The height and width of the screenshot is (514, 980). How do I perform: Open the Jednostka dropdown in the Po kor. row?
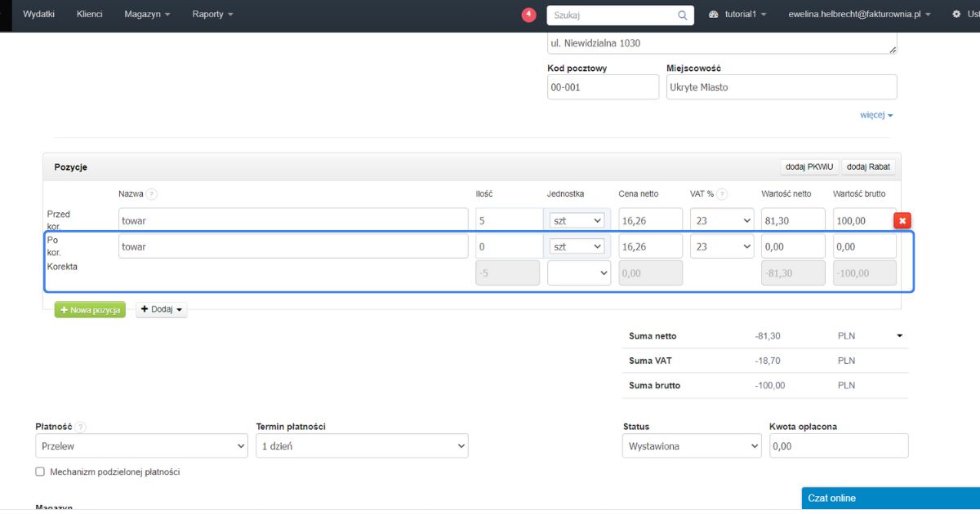(x=578, y=246)
